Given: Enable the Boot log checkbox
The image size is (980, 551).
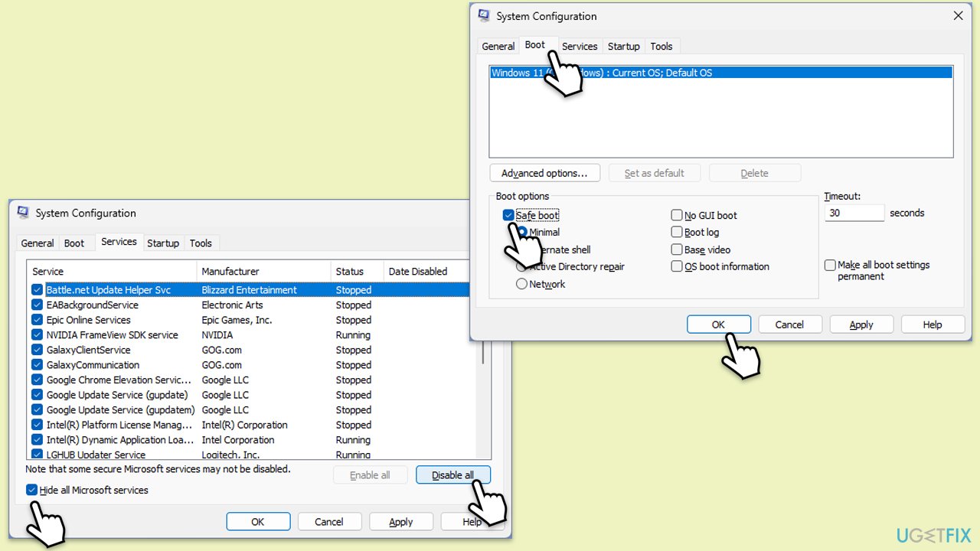Looking at the screenshot, I should [677, 232].
